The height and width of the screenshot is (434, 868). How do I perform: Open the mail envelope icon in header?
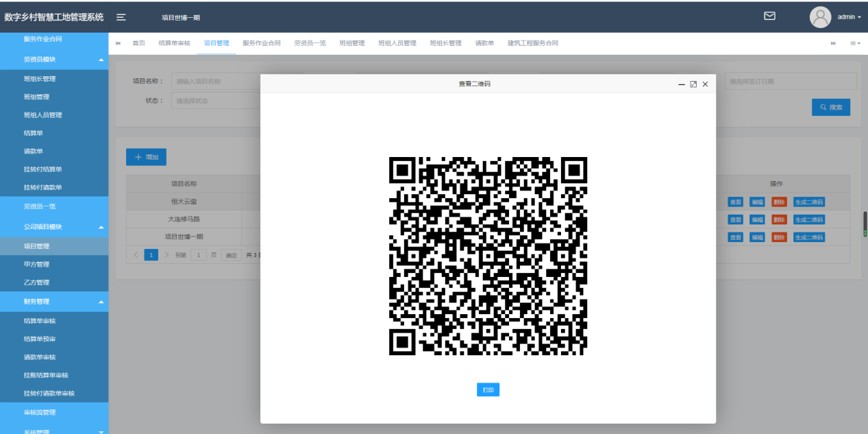pos(769,16)
